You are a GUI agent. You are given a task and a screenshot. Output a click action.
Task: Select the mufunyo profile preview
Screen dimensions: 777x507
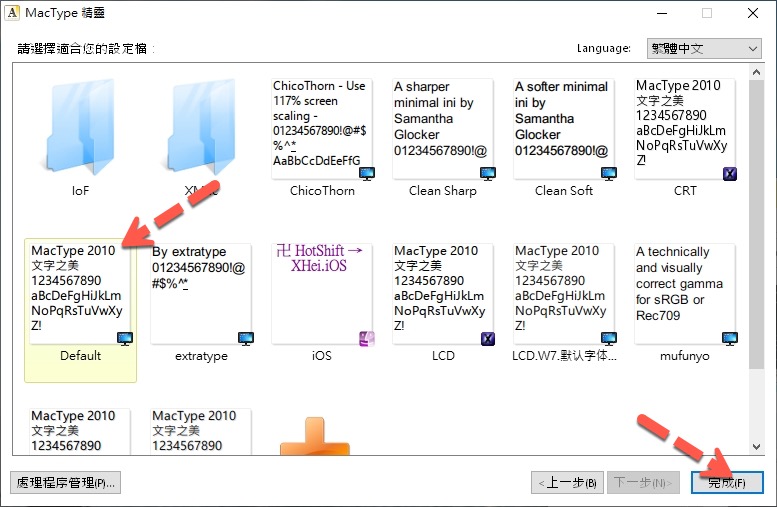pyautogui.click(x=685, y=293)
